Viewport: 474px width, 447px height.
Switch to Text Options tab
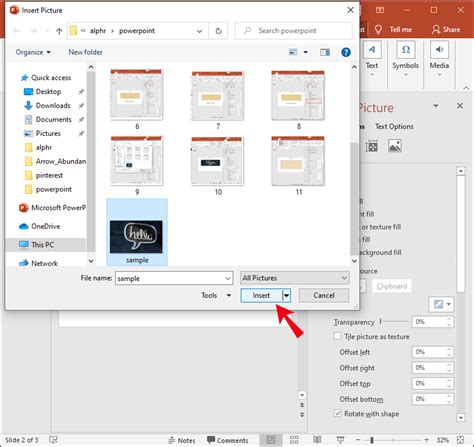[x=394, y=126]
